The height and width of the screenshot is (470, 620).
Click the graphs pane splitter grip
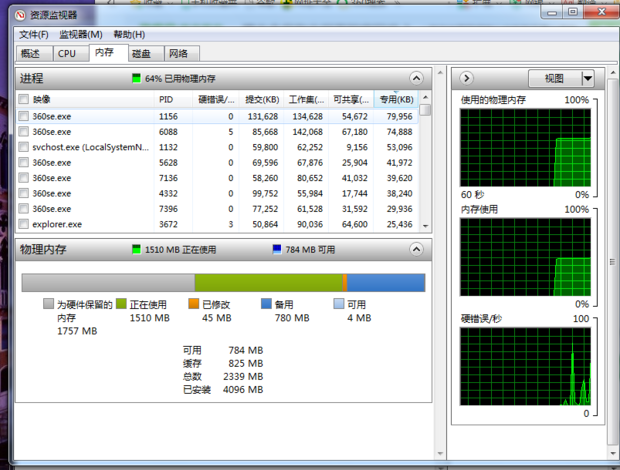(612, 262)
